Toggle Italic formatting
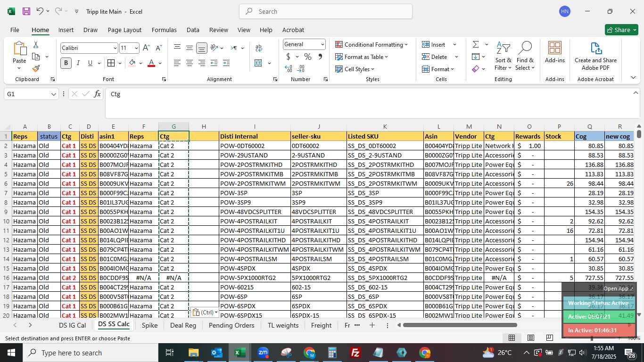 coord(78,63)
